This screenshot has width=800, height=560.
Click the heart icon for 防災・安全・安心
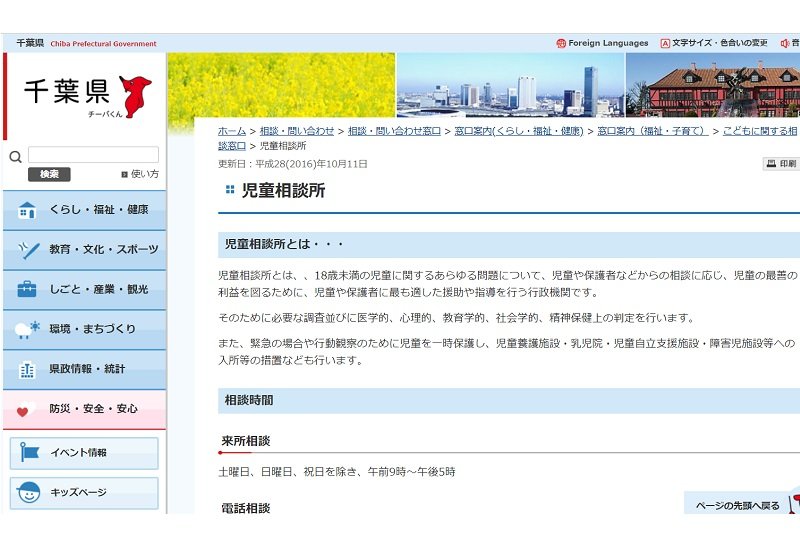(x=27, y=410)
